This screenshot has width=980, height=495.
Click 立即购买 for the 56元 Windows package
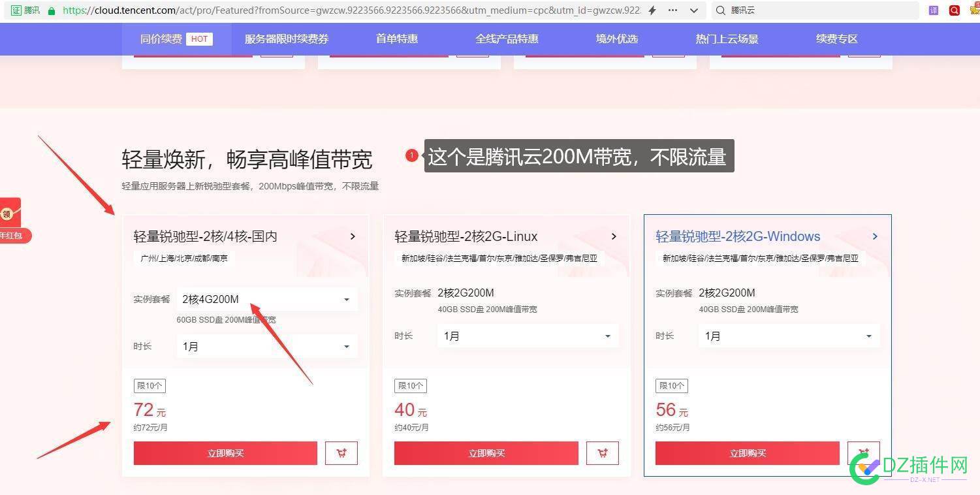click(748, 453)
